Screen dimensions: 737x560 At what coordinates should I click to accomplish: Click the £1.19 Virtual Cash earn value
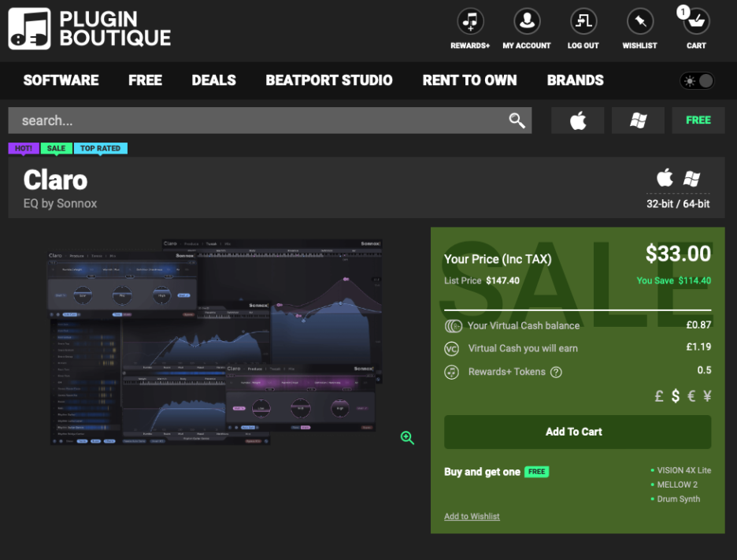698,347
